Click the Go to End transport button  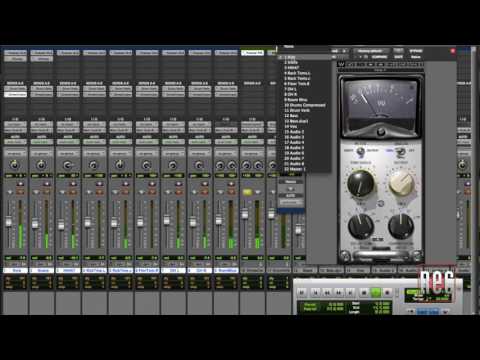click(350, 292)
